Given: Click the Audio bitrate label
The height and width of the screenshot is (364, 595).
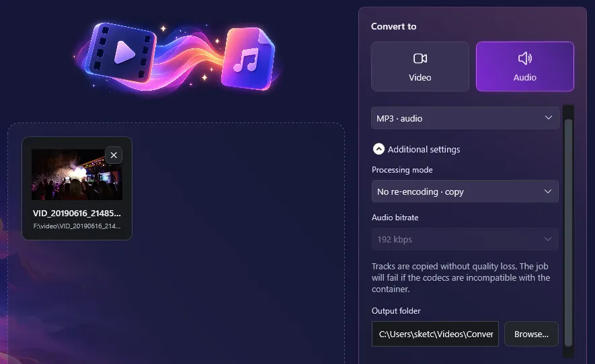Looking at the screenshot, I should pos(395,218).
